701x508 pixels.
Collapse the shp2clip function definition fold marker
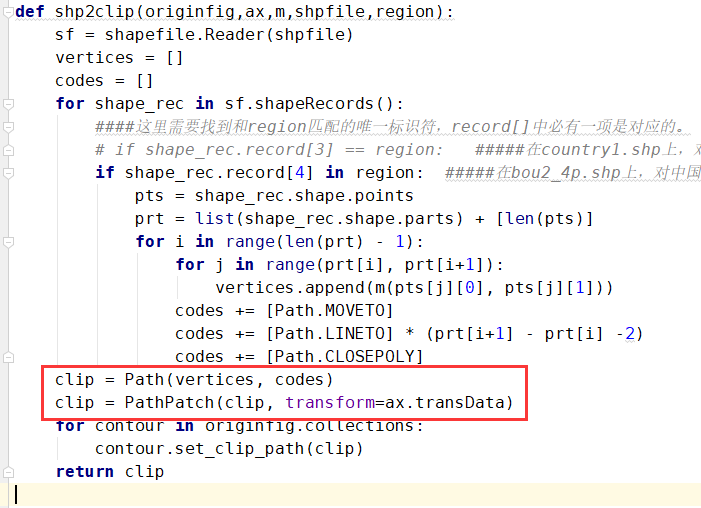[x=9, y=12]
